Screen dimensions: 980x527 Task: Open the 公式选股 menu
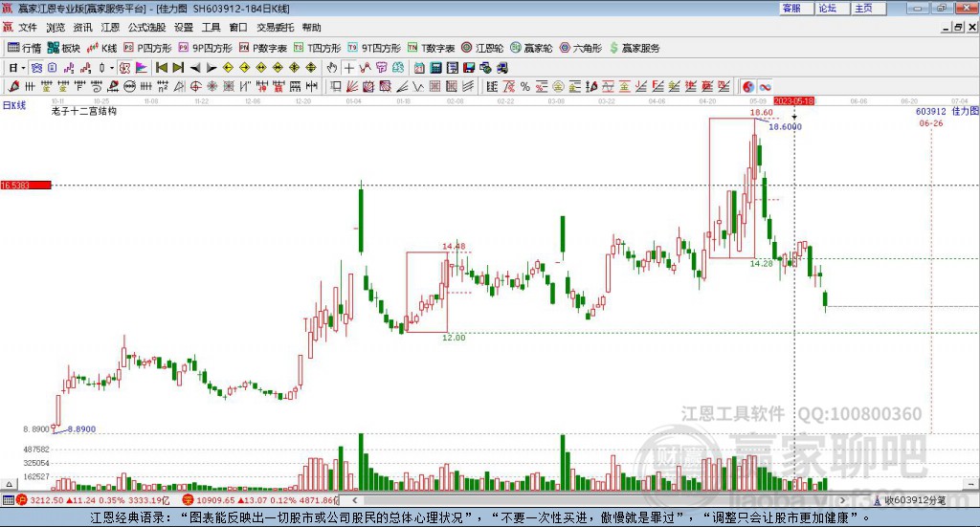(146, 28)
